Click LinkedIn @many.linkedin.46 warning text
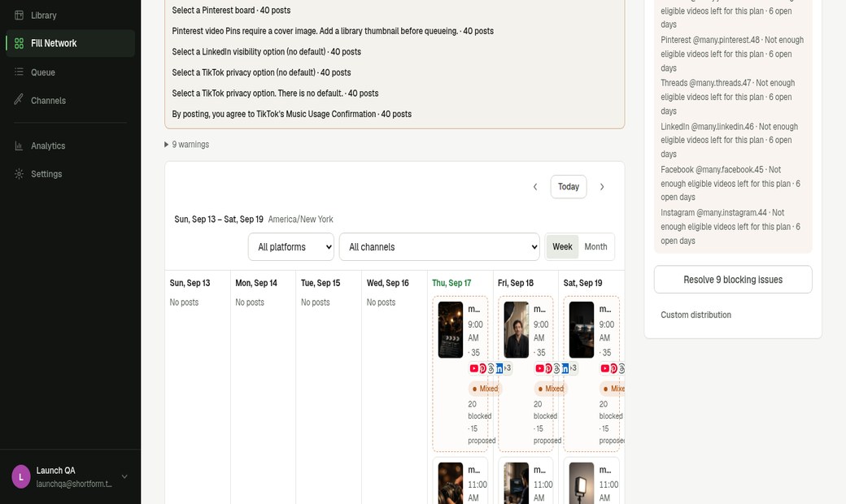This screenshot has height=504, width=846. 730,140
